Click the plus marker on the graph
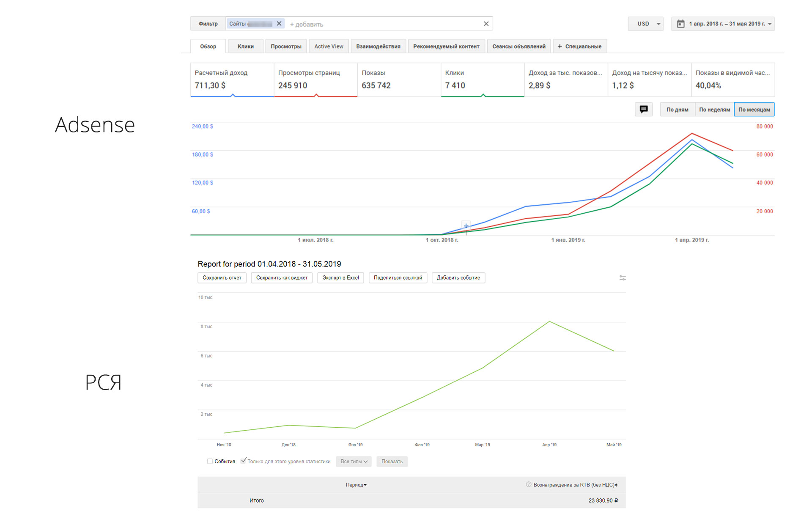 point(466,225)
